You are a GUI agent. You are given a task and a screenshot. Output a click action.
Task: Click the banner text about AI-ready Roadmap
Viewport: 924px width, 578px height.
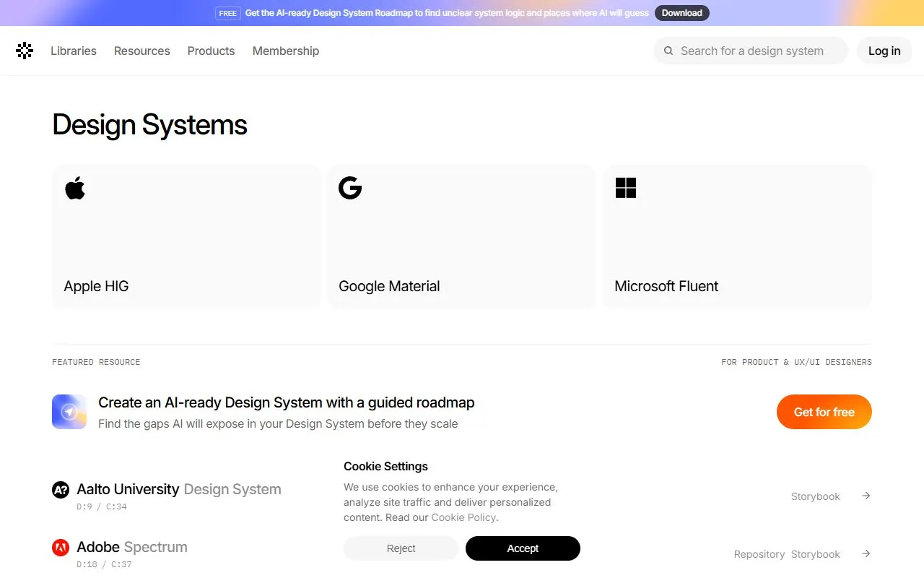tap(447, 13)
